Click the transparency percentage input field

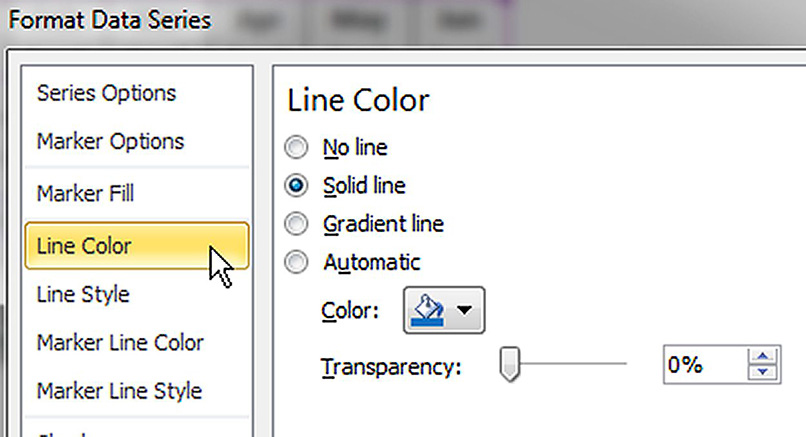point(700,366)
